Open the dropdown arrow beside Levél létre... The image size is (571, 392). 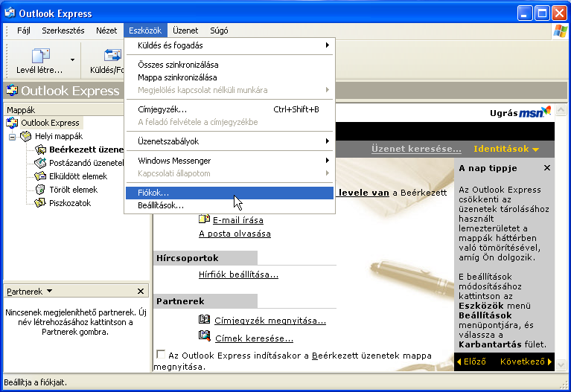(x=72, y=60)
